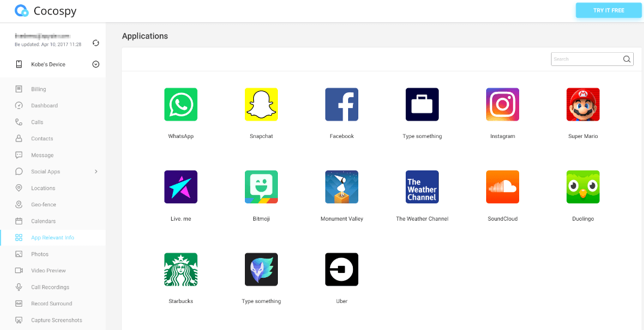The width and height of the screenshot is (644, 330).
Task: Click the Dashboard gauge icon
Action: [19, 106]
